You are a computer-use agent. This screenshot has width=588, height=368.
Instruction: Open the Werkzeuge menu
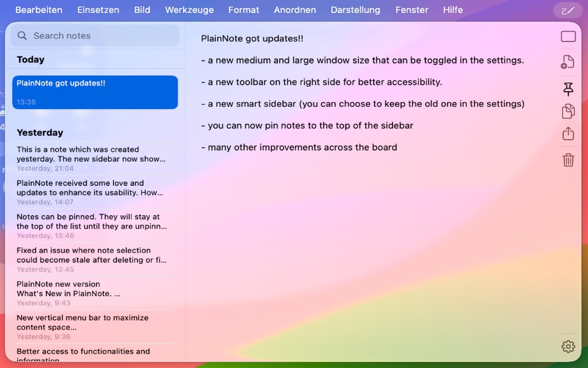point(189,10)
